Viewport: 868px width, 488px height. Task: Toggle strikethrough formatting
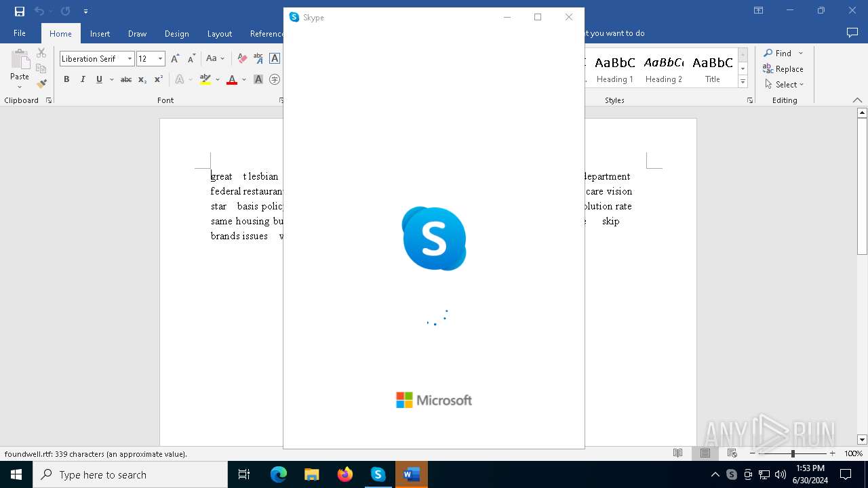[x=126, y=79]
